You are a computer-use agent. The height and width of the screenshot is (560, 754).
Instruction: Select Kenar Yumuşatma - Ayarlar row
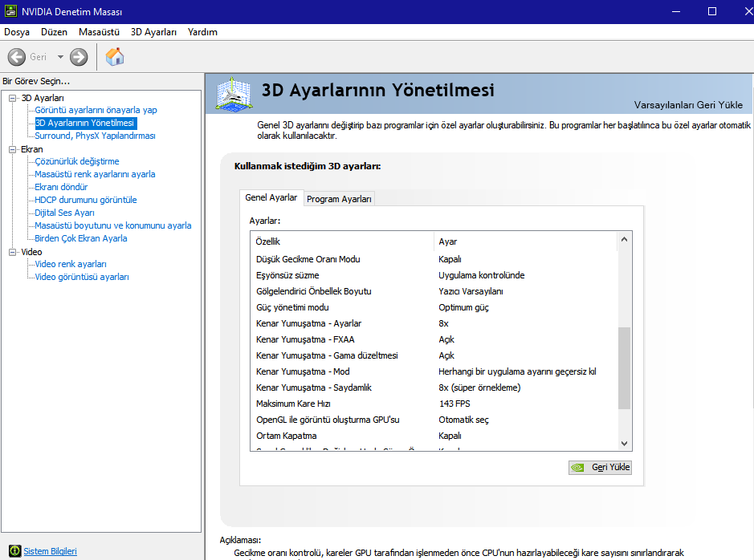pyautogui.click(x=434, y=323)
